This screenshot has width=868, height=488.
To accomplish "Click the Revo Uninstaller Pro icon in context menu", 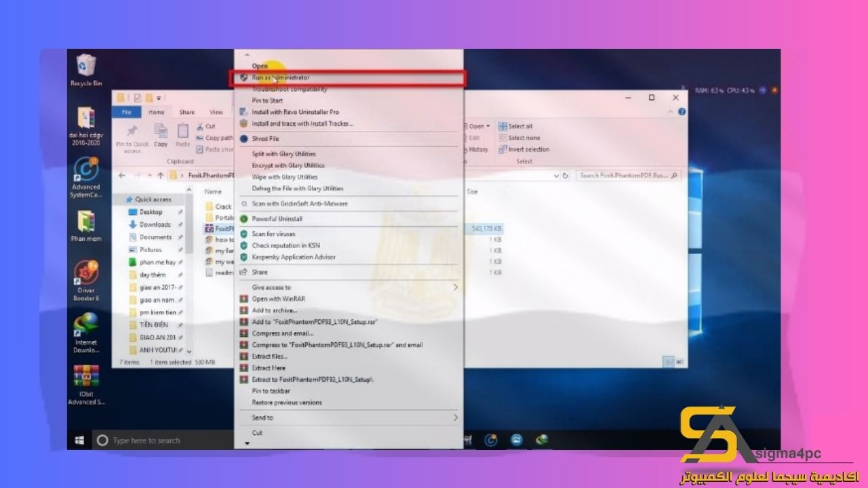I will [243, 112].
